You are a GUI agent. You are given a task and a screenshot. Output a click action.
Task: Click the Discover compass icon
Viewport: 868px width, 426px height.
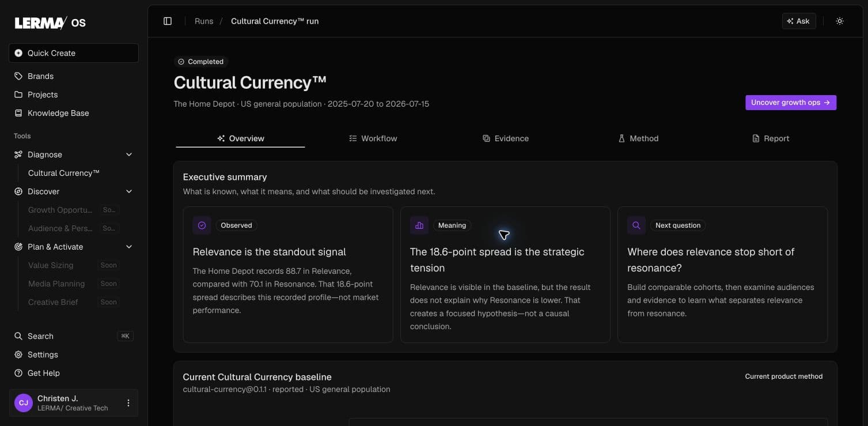coord(18,191)
